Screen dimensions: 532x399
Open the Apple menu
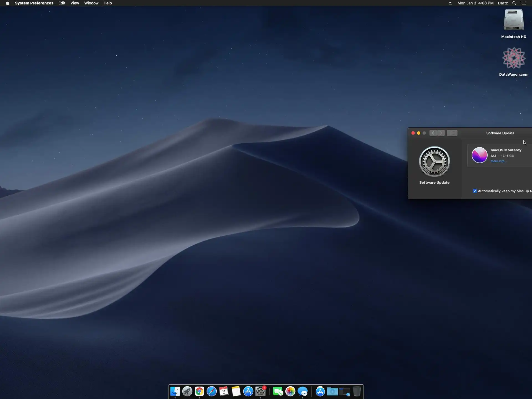click(7, 3)
